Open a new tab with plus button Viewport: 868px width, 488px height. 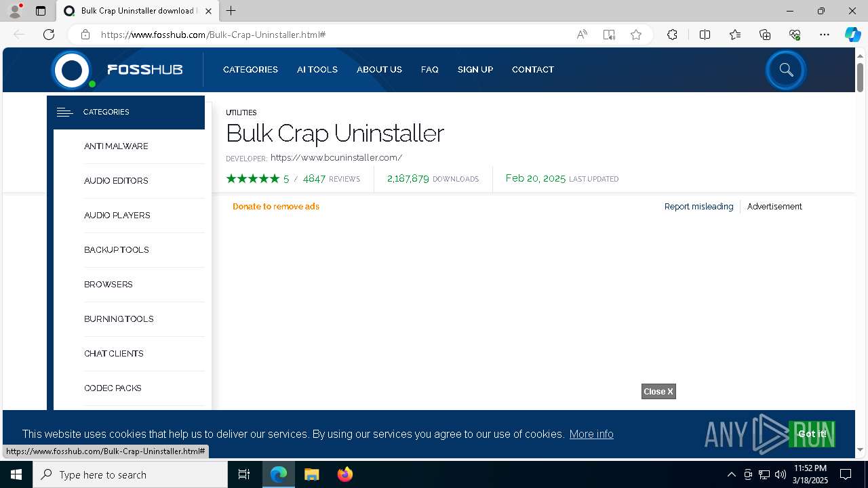[231, 11]
